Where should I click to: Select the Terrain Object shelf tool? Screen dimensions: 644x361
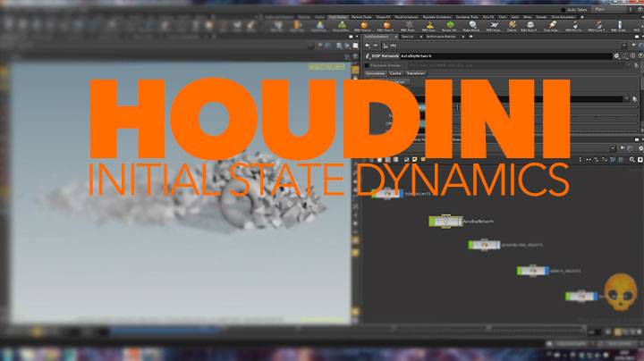coord(450,27)
